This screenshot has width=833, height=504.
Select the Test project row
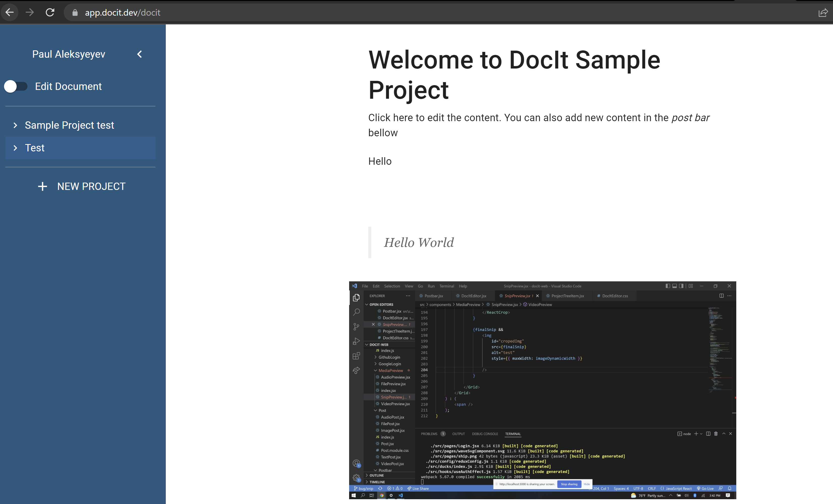[x=80, y=148]
